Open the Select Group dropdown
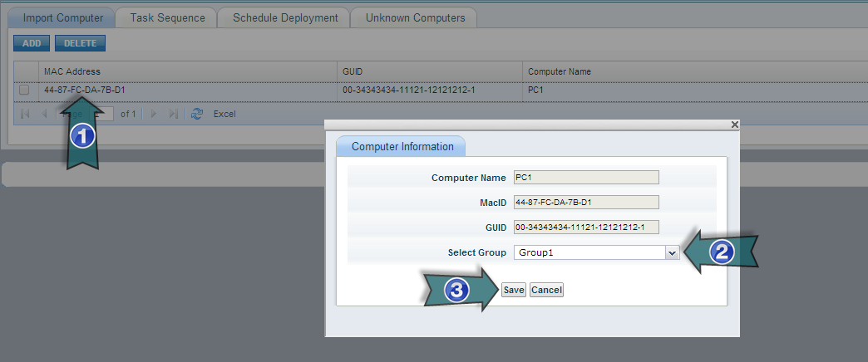Screen dimensions: 868x362 point(673,252)
